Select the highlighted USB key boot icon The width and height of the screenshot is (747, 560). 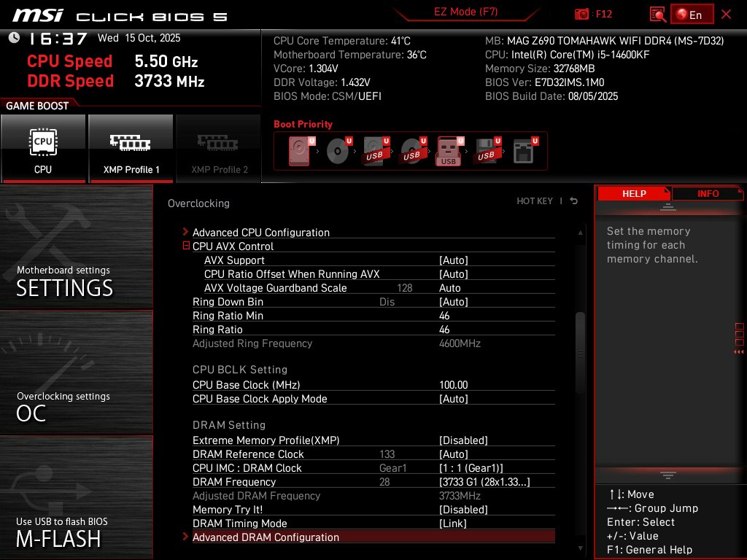[x=449, y=152]
